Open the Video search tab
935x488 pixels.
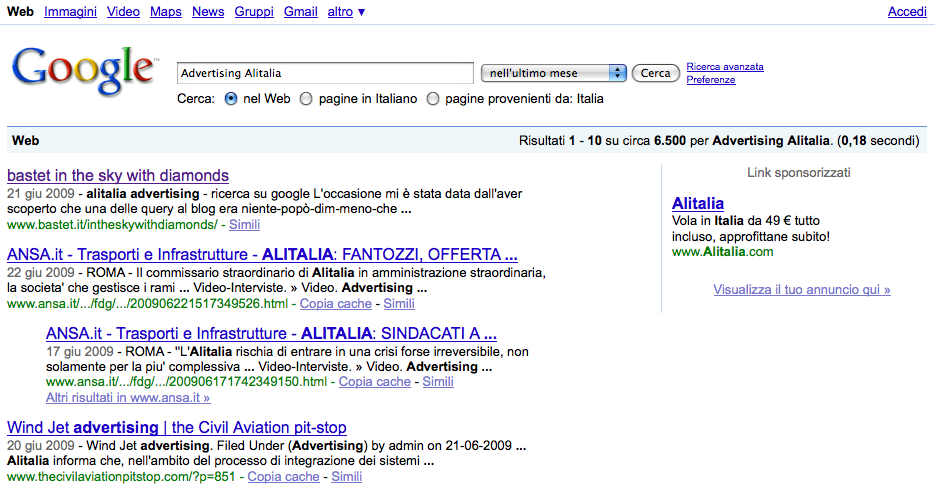click(123, 11)
